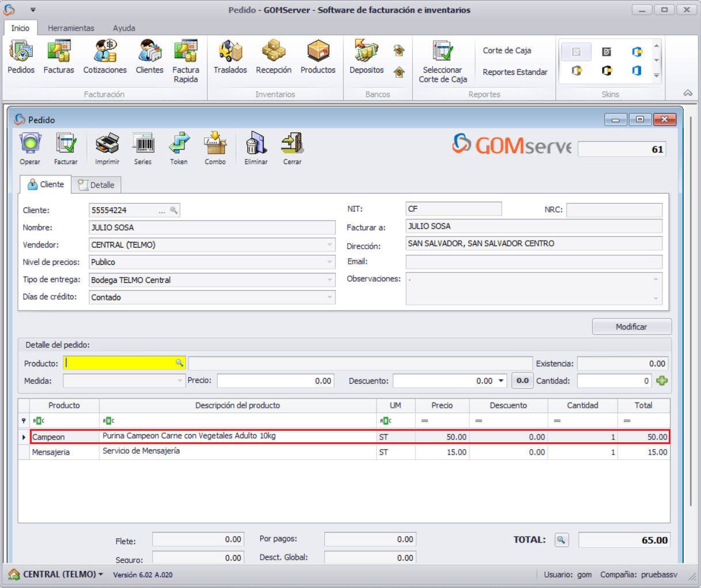Open Traslados inventory icon
This screenshot has width=701, height=588.
pyautogui.click(x=230, y=57)
